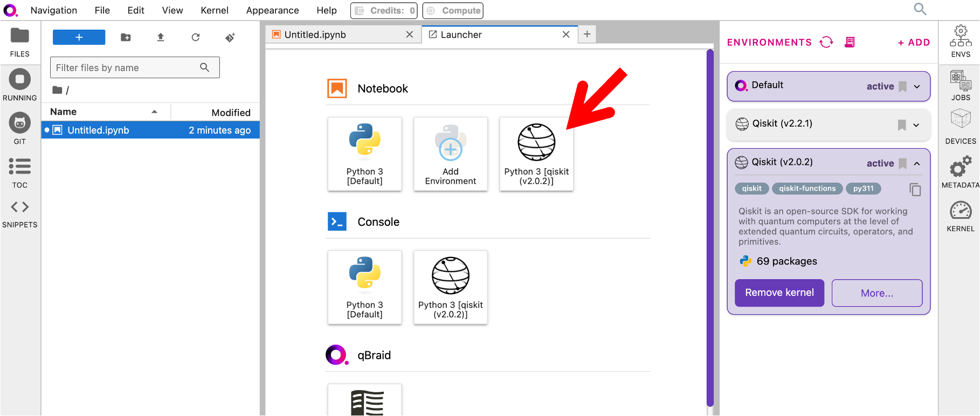Click the Credits button
The height and width of the screenshot is (416, 980).
pyautogui.click(x=384, y=10)
